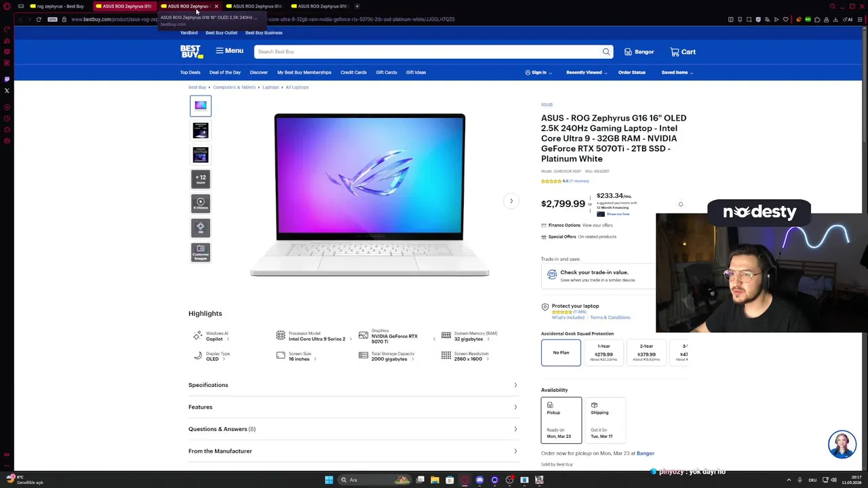The image size is (868, 488).
Task: Open the 3D view thumbnail
Action: pos(201,228)
